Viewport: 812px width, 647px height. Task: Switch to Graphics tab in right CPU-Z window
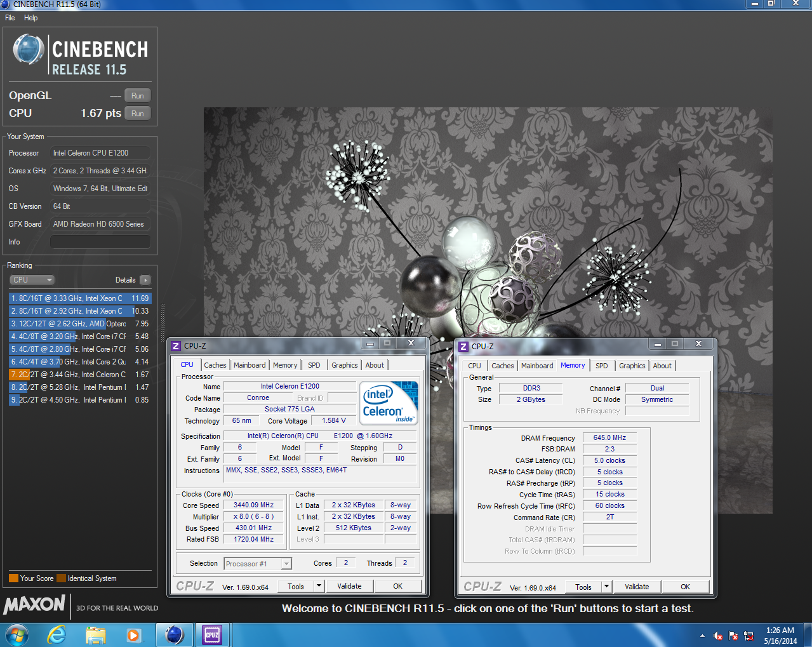pos(632,366)
